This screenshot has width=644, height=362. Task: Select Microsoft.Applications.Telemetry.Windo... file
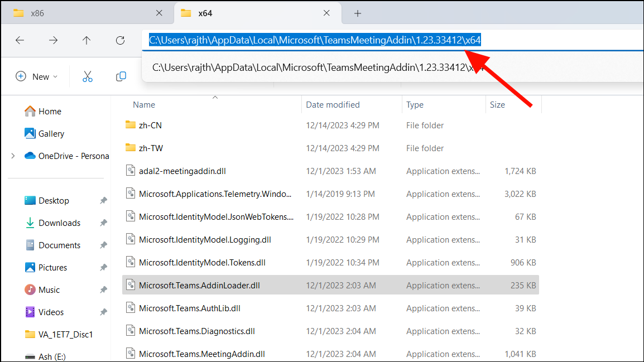(330, 194)
